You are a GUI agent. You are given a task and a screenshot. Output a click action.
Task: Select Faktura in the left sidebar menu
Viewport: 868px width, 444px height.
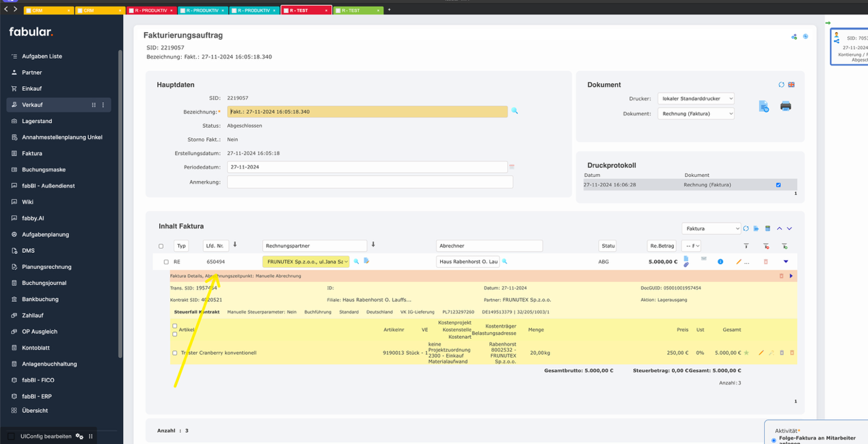pyautogui.click(x=33, y=153)
